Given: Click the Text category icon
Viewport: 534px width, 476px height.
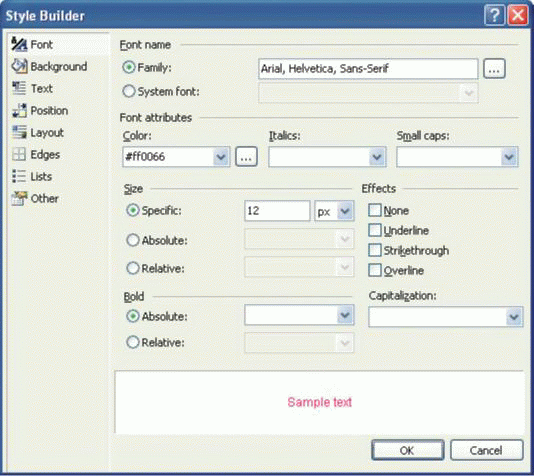Looking at the screenshot, I should tap(19, 88).
